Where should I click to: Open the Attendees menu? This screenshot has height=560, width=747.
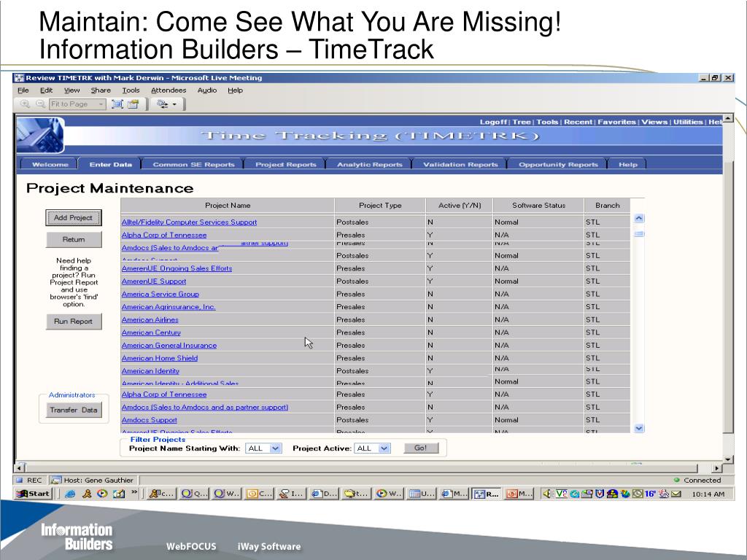[169, 90]
